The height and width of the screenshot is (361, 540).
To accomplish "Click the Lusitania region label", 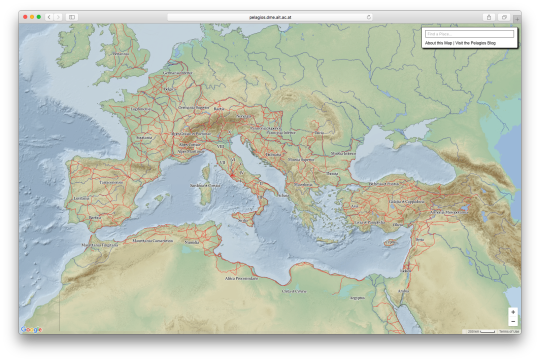I will point(81,198).
